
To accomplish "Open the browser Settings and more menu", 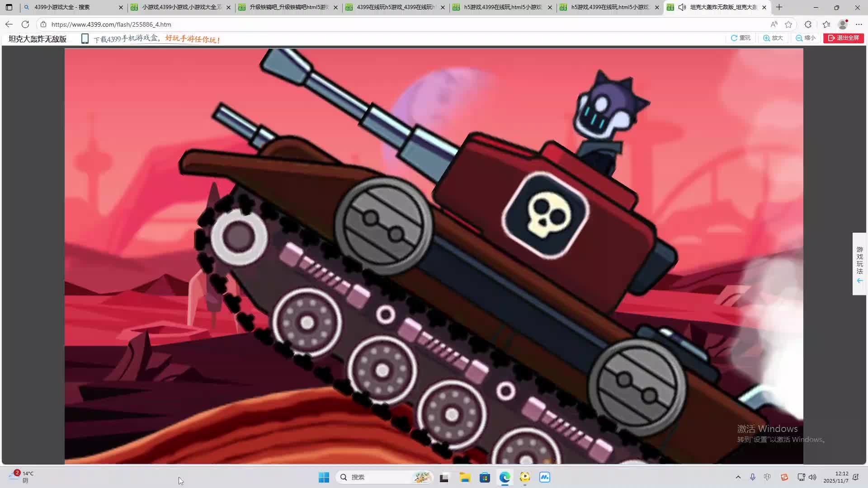I will click(859, 24).
